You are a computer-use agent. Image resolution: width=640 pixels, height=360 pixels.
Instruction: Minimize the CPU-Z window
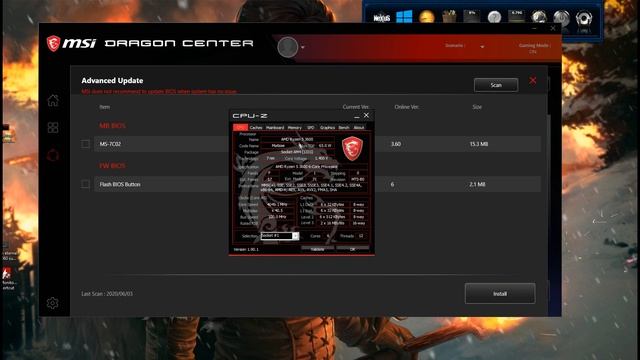tap(357, 116)
